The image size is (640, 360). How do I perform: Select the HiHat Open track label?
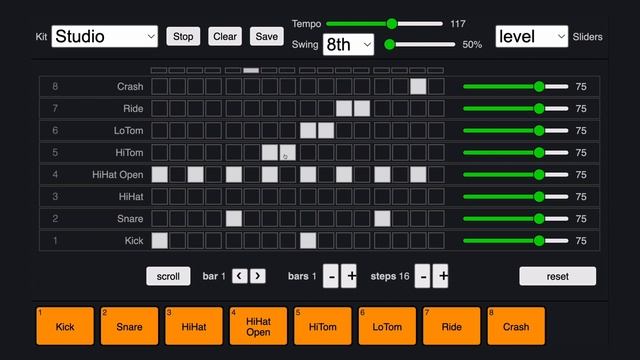[118, 175]
